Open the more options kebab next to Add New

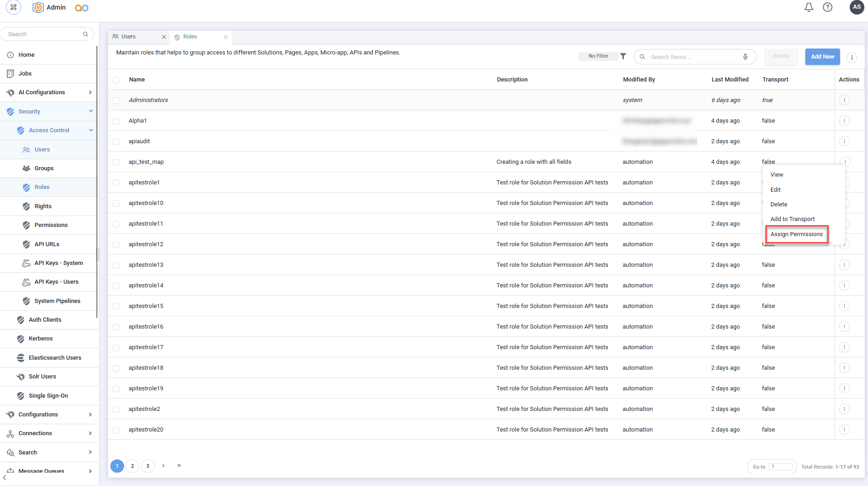click(x=852, y=57)
